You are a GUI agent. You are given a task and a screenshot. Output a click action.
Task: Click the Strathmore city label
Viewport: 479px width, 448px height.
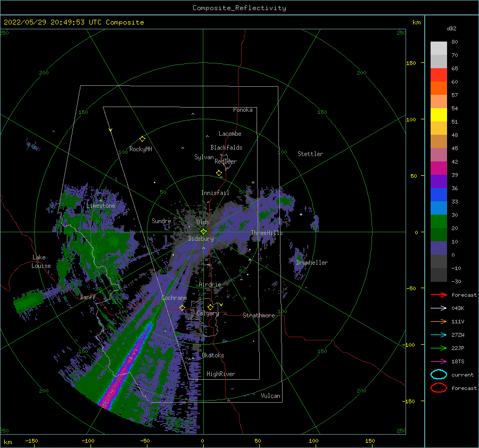tap(259, 315)
